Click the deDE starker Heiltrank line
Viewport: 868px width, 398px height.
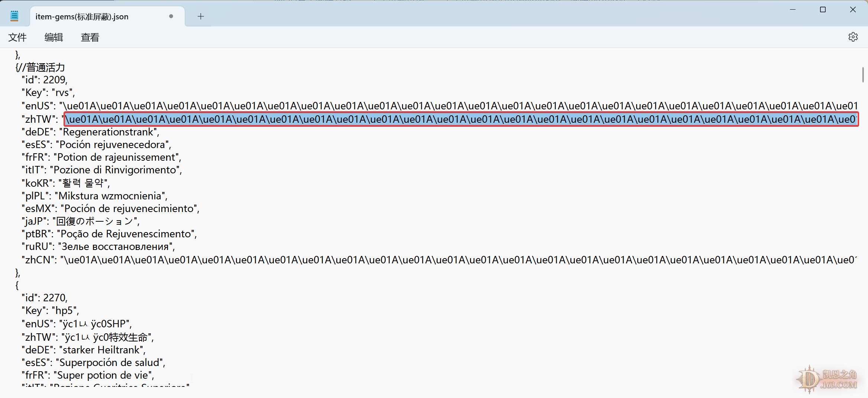point(84,350)
